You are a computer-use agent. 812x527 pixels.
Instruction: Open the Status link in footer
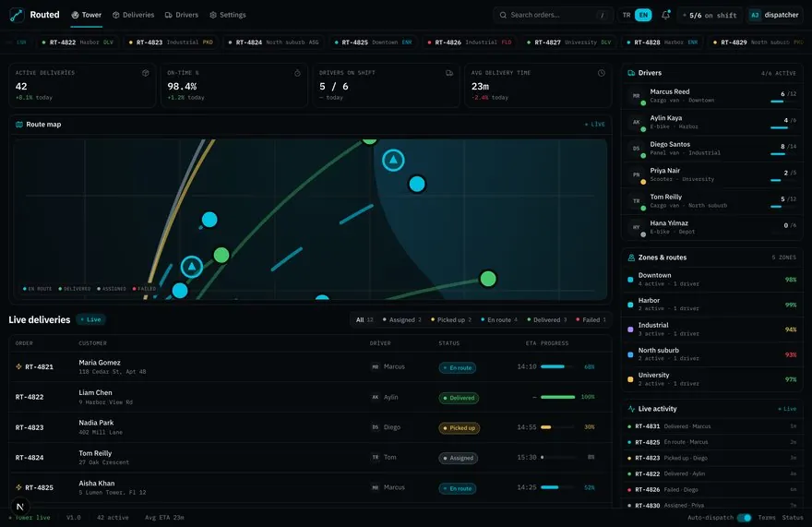[x=793, y=518]
